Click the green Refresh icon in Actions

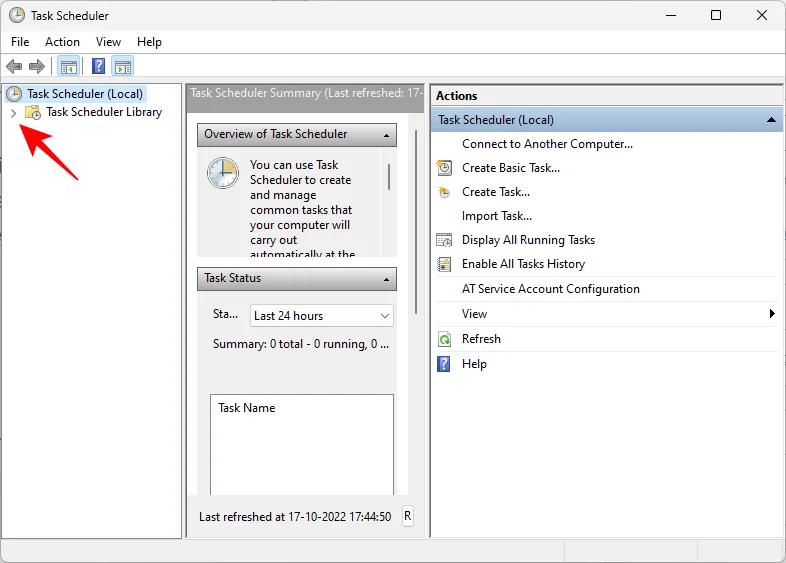click(445, 339)
